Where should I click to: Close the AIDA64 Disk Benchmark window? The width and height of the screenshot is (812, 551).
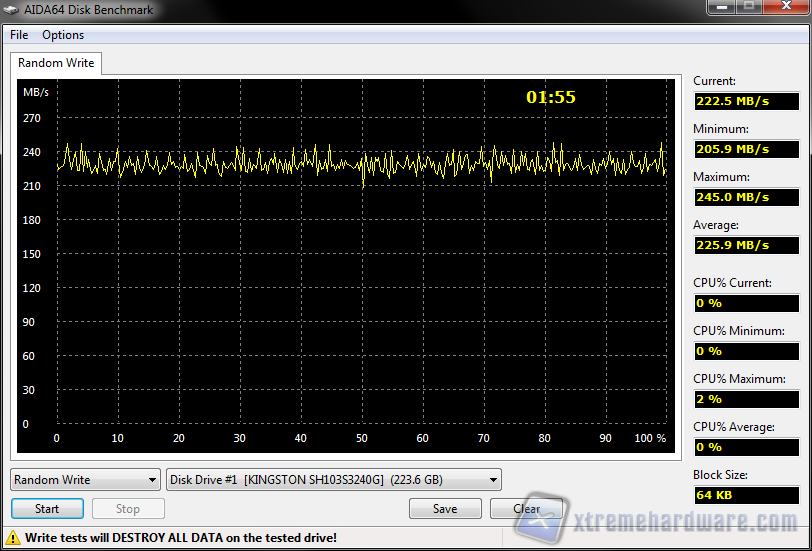pos(783,8)
